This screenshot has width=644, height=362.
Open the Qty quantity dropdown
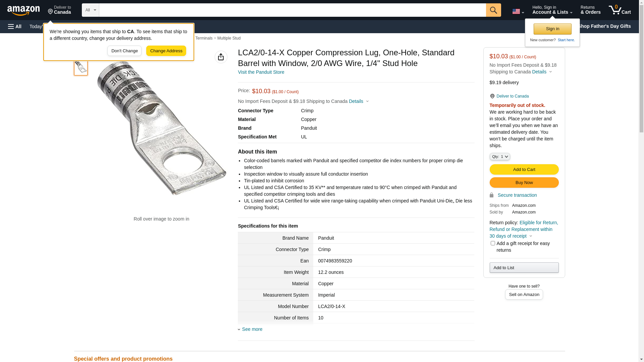499,157
